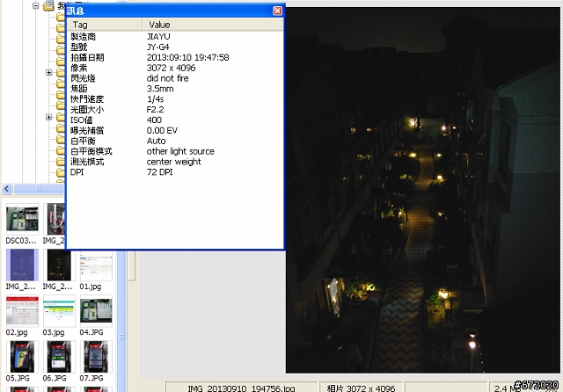Select folder icon beside the upper plus expander
Image resolution: width=563 pixels, height=392 pixels.
pos(61,72)
